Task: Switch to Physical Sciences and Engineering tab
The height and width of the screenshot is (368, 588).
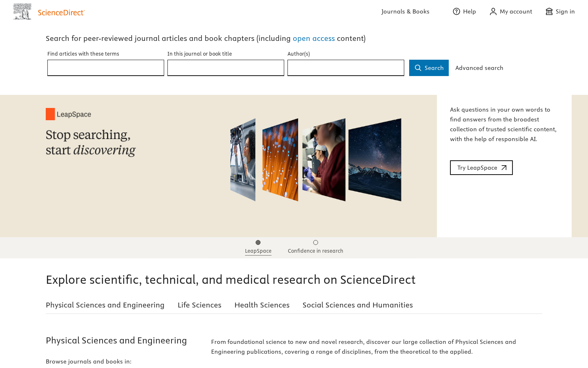Action: (x=105, y=305)
